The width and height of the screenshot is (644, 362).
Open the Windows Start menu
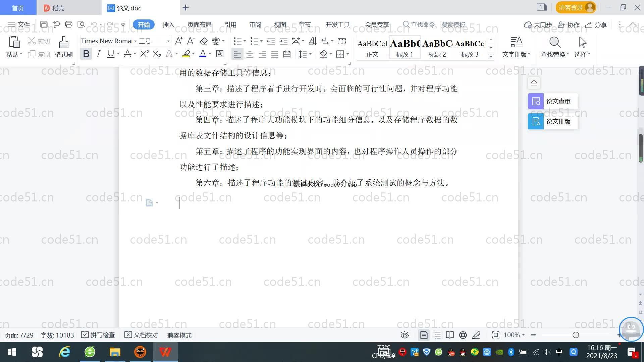[12, 352]
